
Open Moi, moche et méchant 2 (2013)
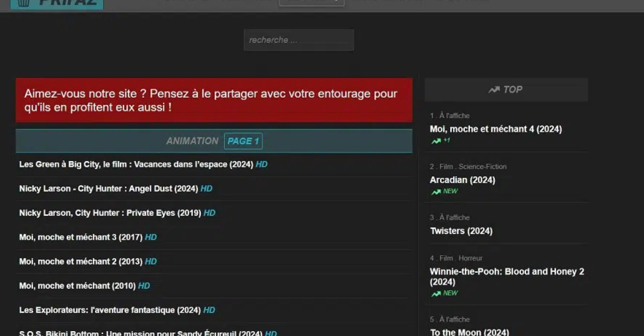(x=81, y=262)
